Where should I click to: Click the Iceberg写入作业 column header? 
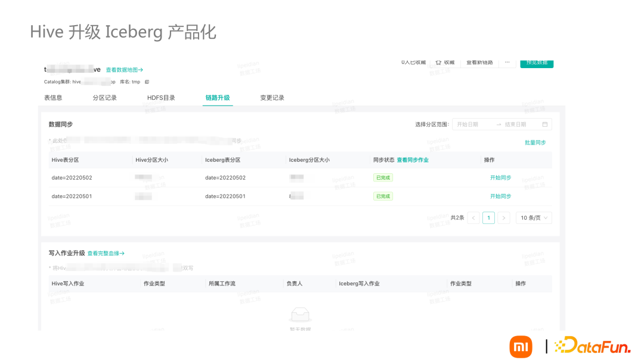(x=360, y=284)
